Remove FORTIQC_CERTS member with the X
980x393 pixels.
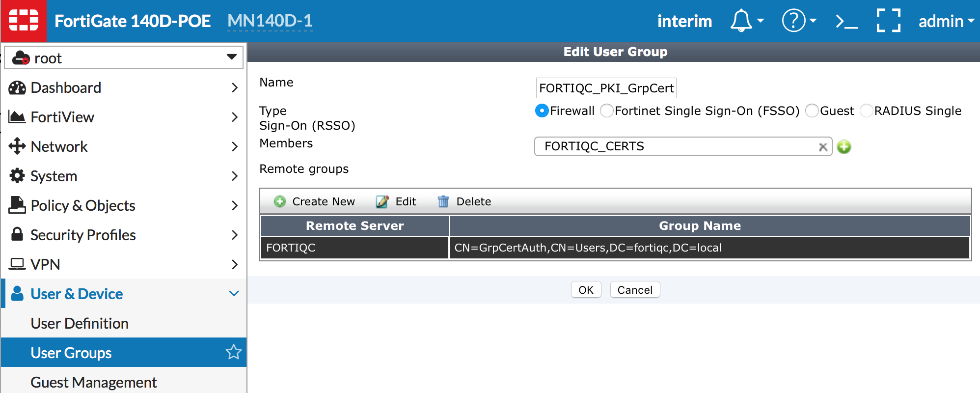(823, 147)
